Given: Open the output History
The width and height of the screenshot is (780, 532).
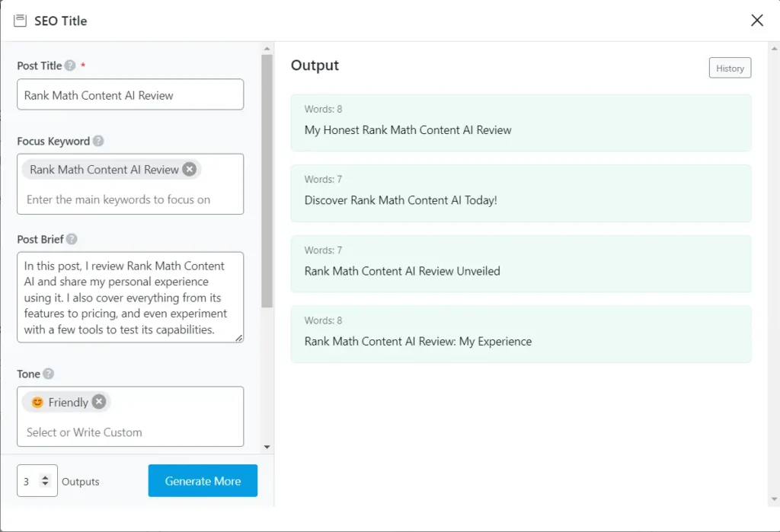Looking at the screenshot, I should click(730, 68).
